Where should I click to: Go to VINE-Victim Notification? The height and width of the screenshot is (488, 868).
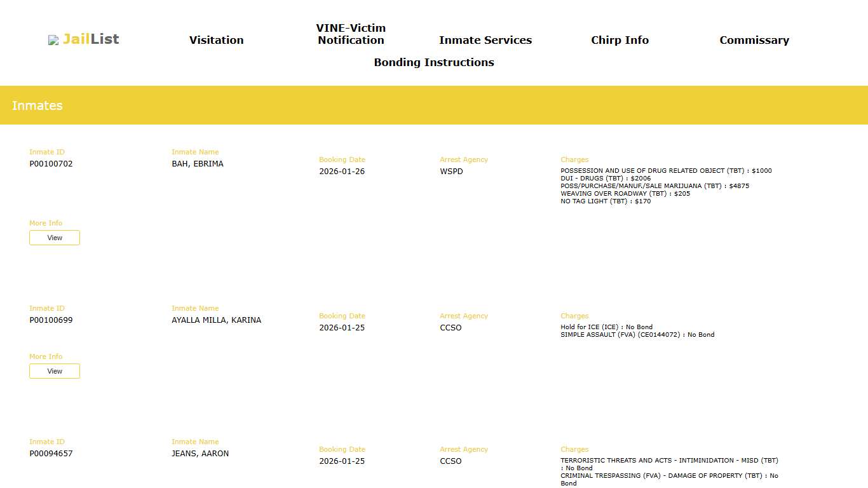351,34
